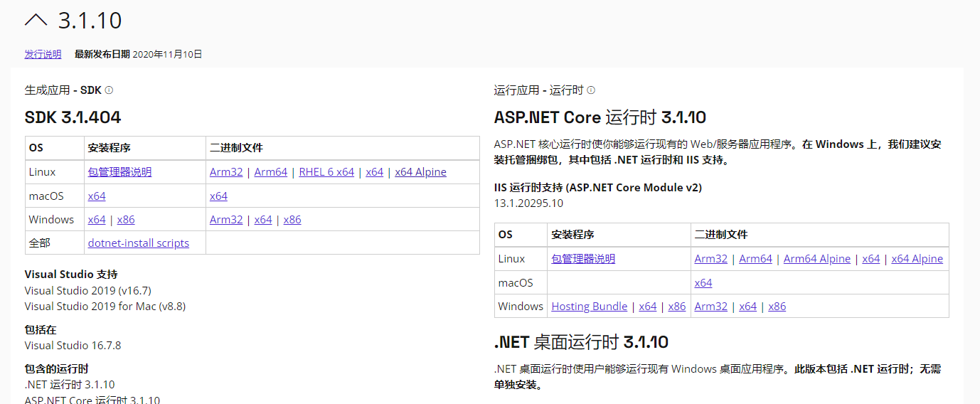The image size is (980, 404).
Task: Download the Windows Hosting Bundle
Action: click(590, 307)
